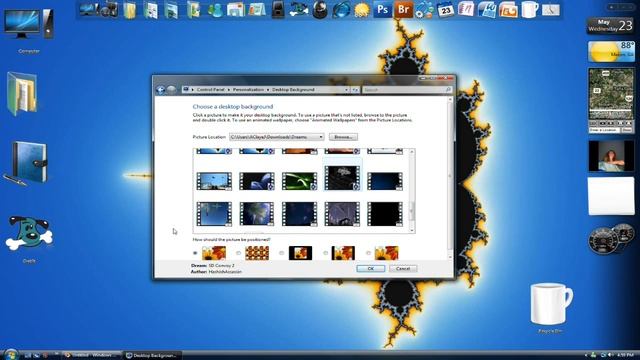The width and height of the screenshot is (640, 360).
Task: Click the Cancel button
Action: pyautogui.click(x=403, y=269)
